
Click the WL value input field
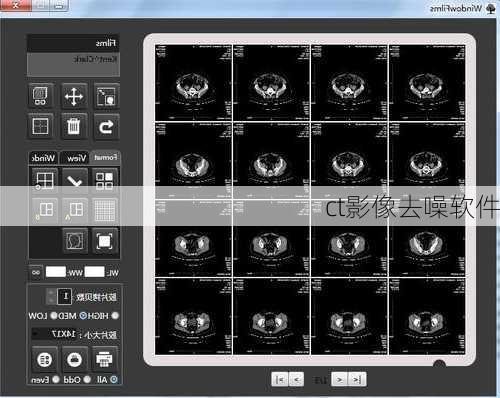pyautogui.click(x=95, y=272)
